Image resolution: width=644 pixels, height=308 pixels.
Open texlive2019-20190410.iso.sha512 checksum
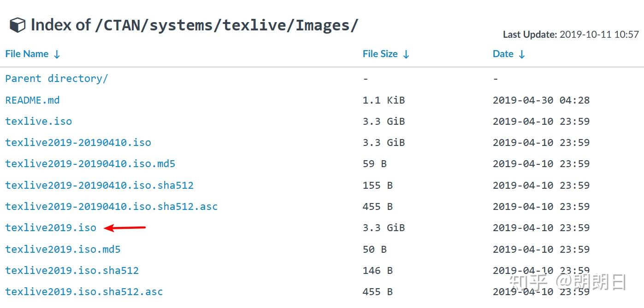click(99, 185)
